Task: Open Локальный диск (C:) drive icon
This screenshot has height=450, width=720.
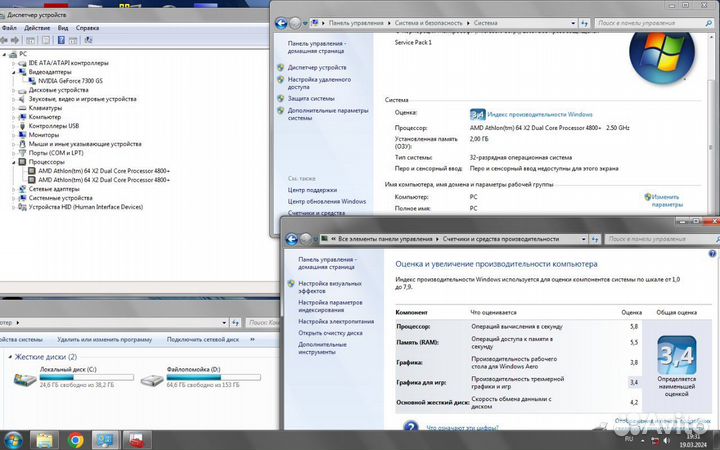Action: point(24,379)
